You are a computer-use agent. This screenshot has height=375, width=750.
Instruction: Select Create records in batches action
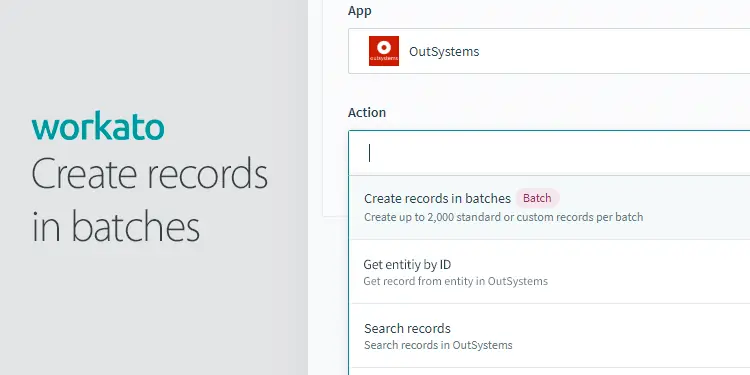550,208
